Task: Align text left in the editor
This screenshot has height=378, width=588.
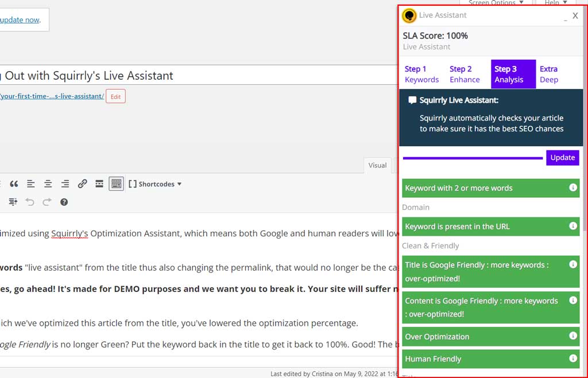Action: coord(31,184)
